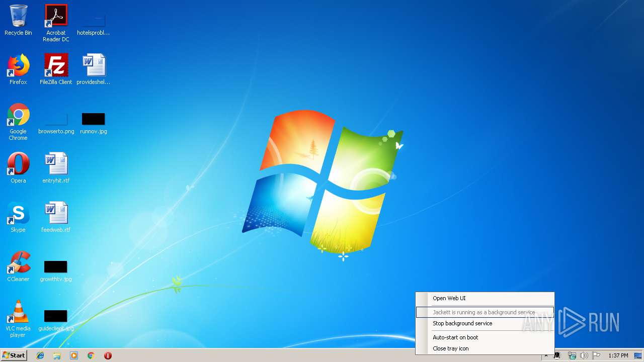Open Web UI from tray menu
The width and height of the screenshot is (644, 362).
pyautogui.click(x=485, y=298)
